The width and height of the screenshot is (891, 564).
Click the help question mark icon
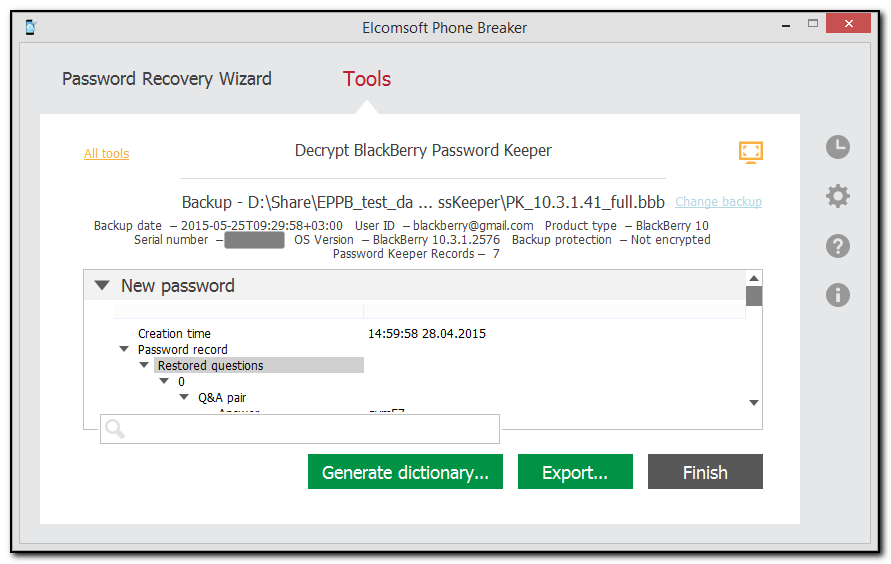(x=838, y=246)
